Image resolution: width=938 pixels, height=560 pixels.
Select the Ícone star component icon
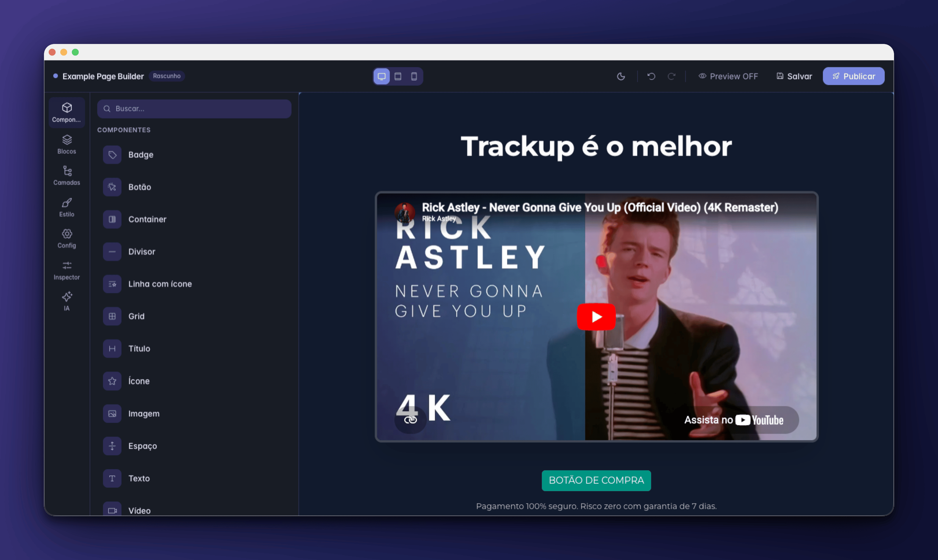112,381
